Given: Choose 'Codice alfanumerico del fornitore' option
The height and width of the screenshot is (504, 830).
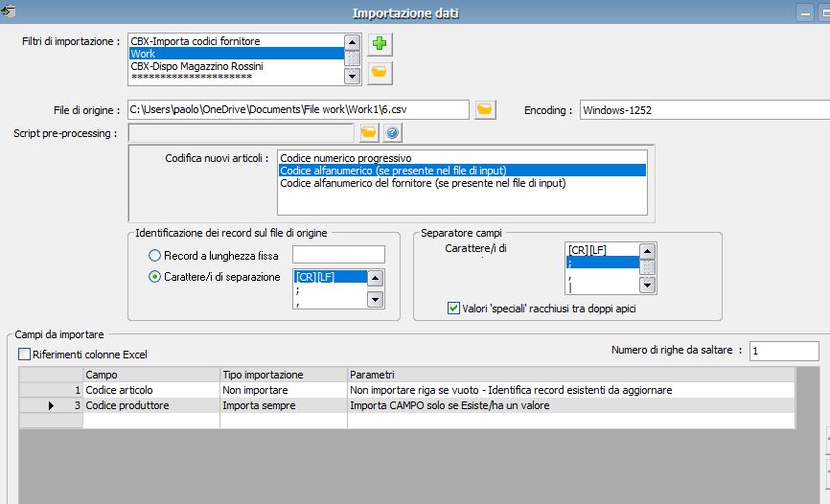Looking at the screenshot, I should [462, 183].
